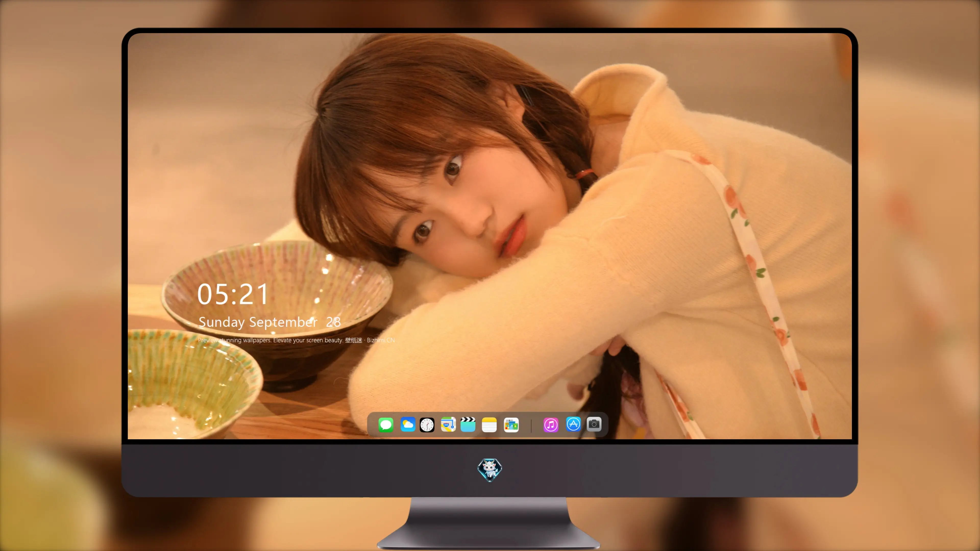This screenshot has height=551, width=980.
Task: Click the 'Sunday September 28' date text
Action: (269, 322)
